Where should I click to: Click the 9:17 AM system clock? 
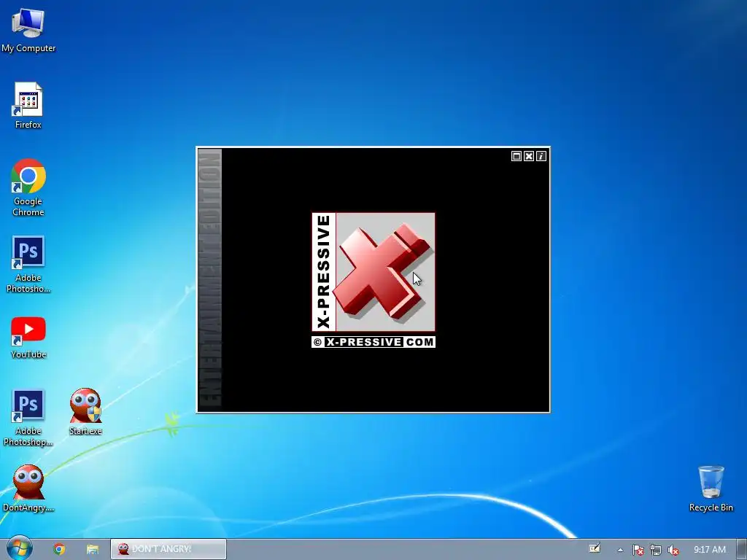pos(710,550)
